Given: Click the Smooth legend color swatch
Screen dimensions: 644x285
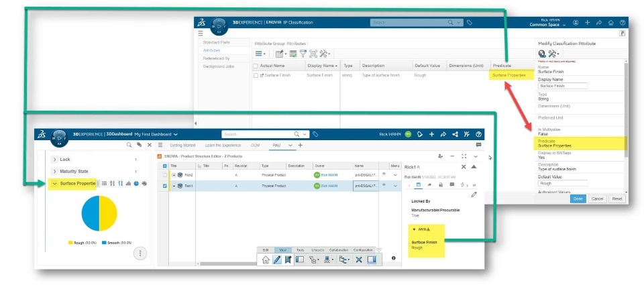Looking at the screenshot, I should click(x=105, y=243).
